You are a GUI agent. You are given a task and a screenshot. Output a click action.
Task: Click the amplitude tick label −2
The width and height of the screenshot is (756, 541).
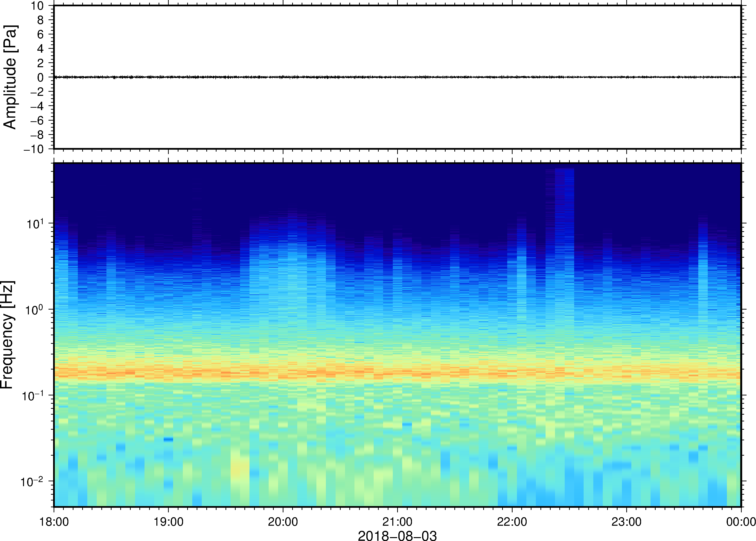[37, 92]
